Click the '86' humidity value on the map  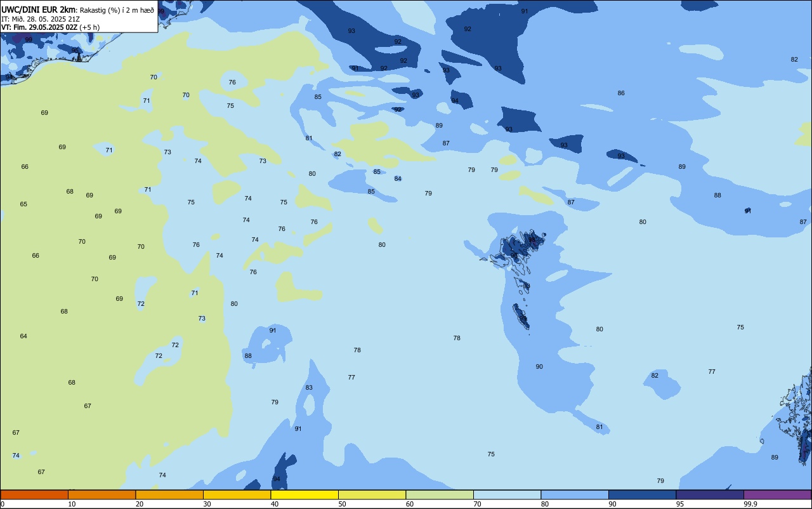pos(621,93)
